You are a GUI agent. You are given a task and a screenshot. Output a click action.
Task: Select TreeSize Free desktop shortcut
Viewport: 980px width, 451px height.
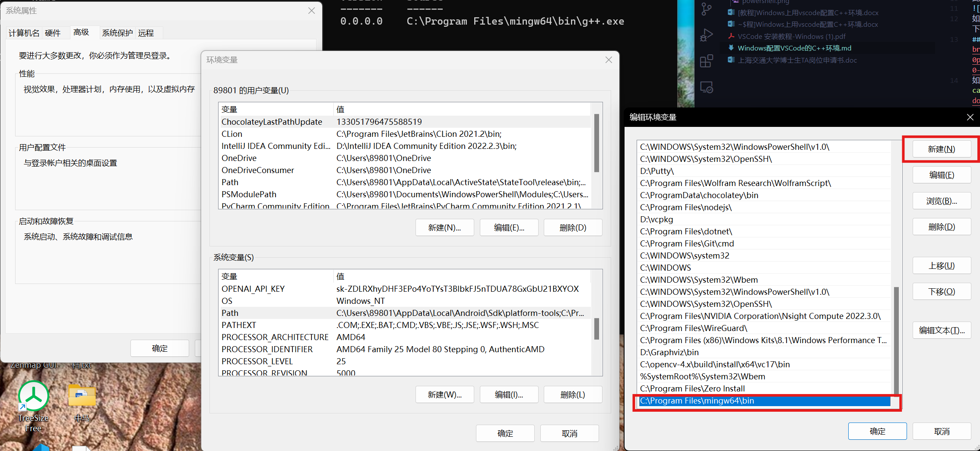(34, 407)
